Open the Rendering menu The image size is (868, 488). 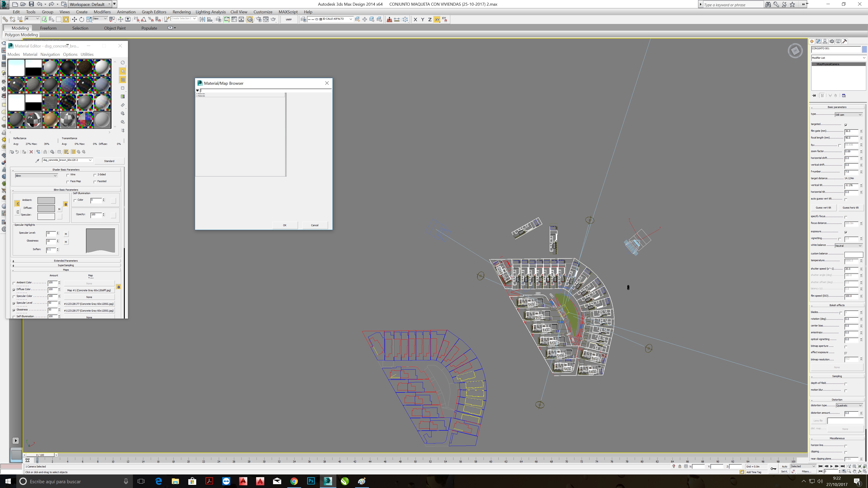(181, 12)
